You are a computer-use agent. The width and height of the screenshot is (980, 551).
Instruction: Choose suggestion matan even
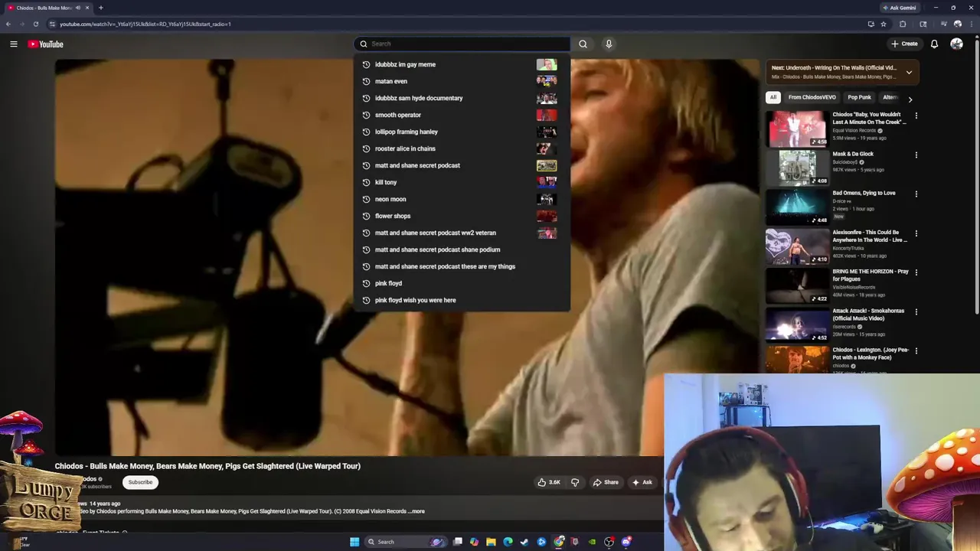[x=462, y=81]
